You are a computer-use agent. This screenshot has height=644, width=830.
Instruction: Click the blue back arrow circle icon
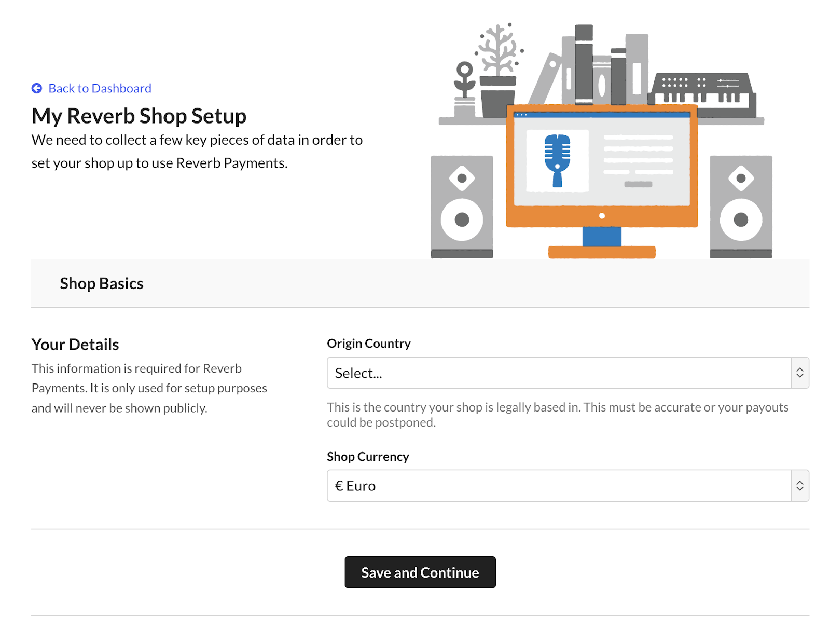37,88
